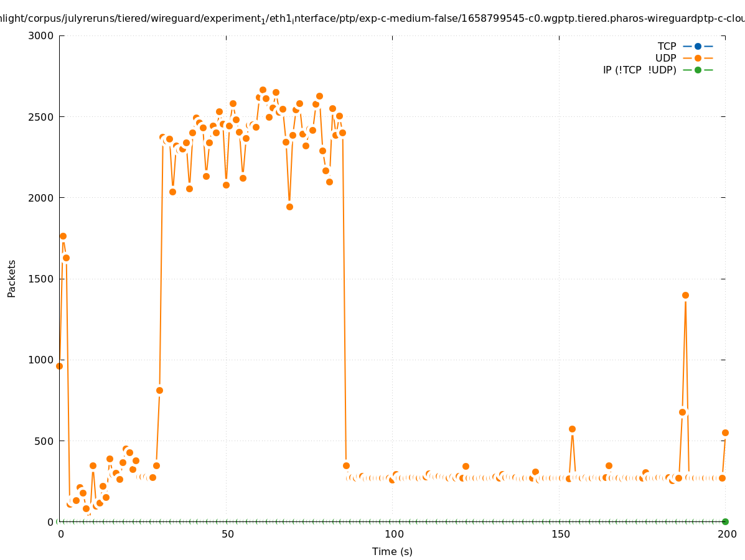
Task: Click the UDP point near 570 packets
Action: point(572,429)
